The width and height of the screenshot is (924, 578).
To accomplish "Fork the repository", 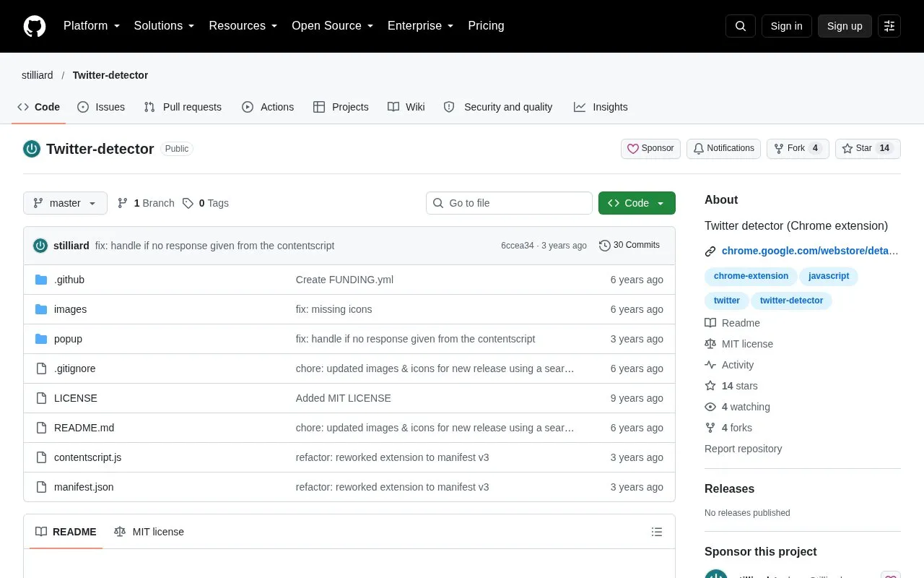I will (798, 149).
